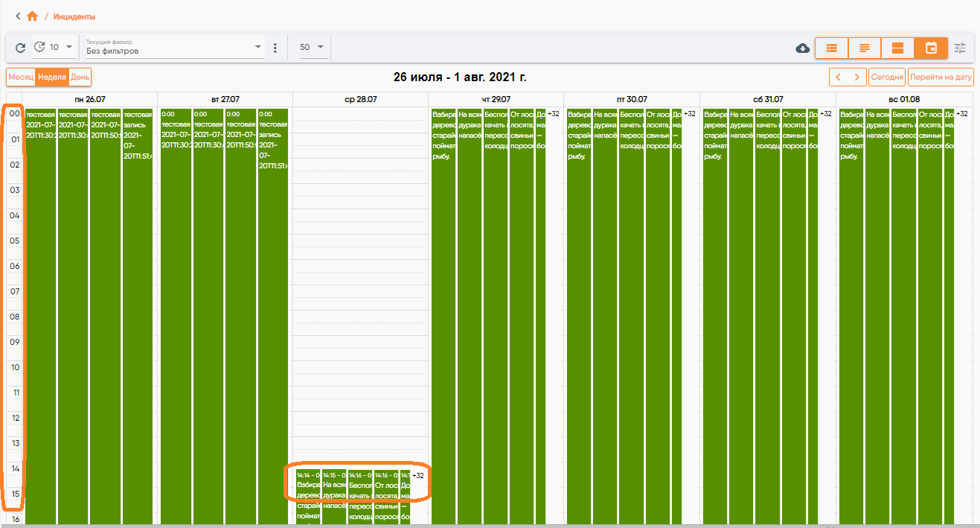The image size is (980, 528).
Task: Open Wednesday's 14:14 event
Action: coord(308,497)
